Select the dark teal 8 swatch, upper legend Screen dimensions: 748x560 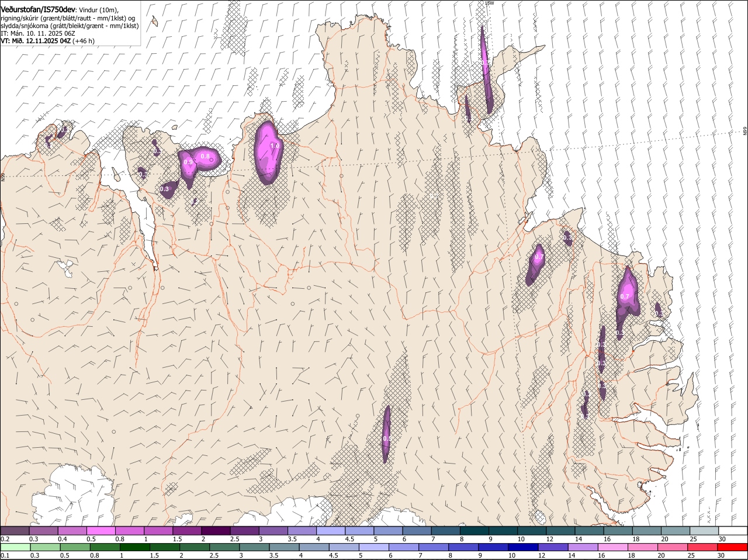coord(474,530)
